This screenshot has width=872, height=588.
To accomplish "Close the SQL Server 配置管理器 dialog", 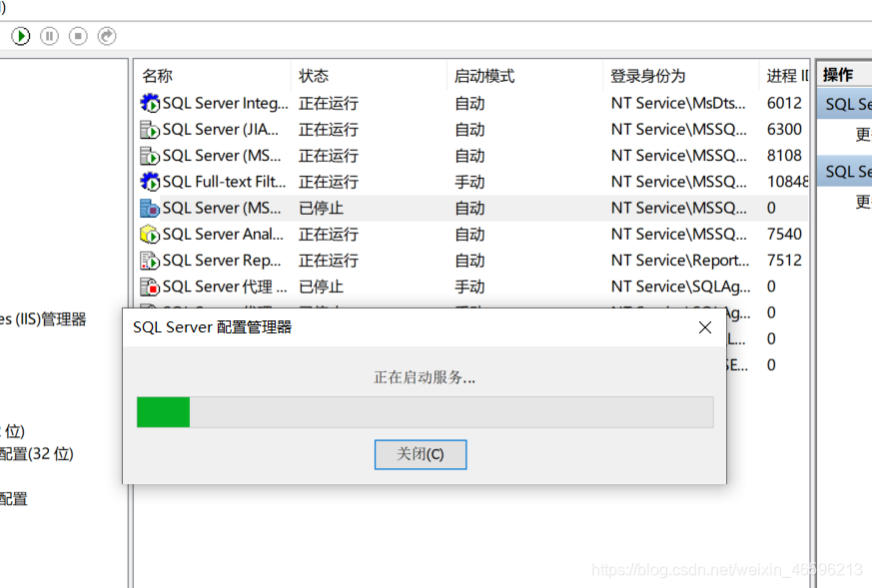I will pyautogui.click(x=704, y=327).
